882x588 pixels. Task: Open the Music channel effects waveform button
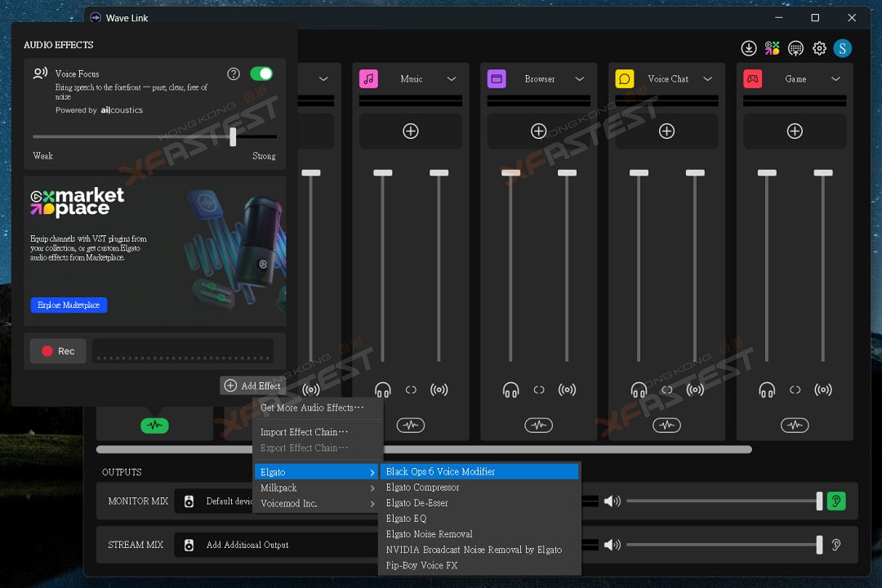[x=411, y=425]
